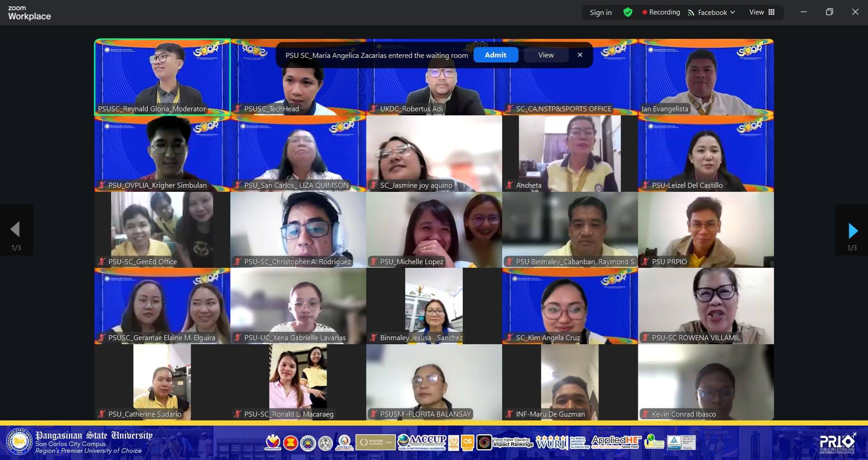Click the green encryption shield icon
Viewport: 868px width, 460px height.
(628, 12)
